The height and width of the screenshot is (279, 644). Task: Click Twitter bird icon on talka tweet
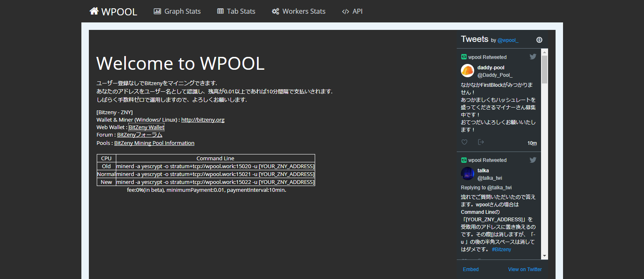point(533,160)
